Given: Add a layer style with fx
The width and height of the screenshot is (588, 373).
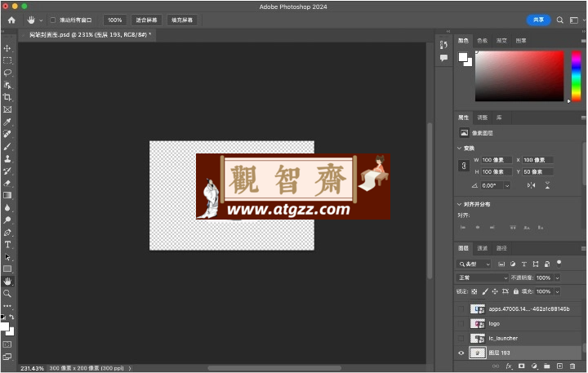Looking at the screenshot, I should 509,366.
